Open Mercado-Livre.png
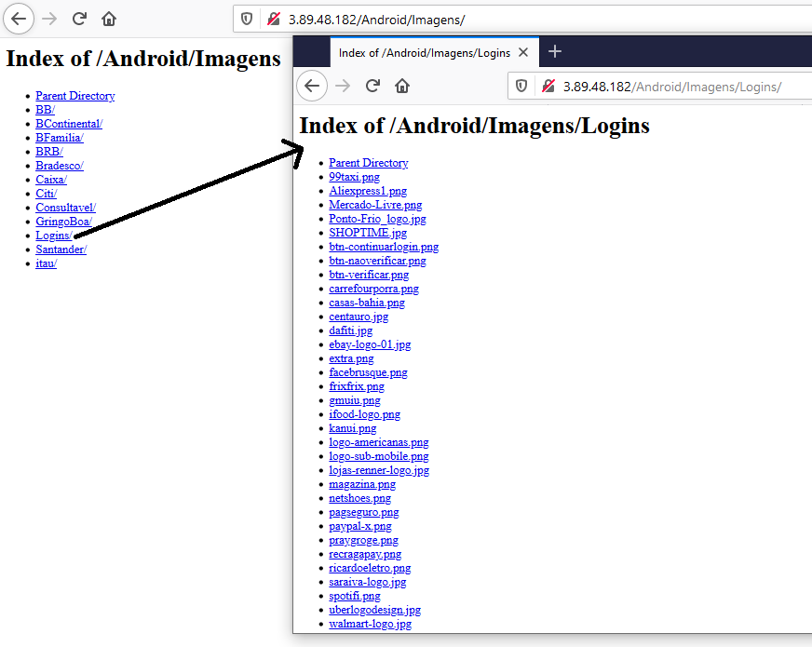Screen dimensions: 812x647 coord(375,205)
